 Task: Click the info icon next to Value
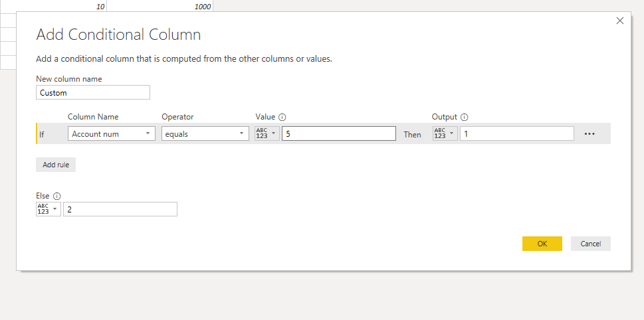point(282,117)
